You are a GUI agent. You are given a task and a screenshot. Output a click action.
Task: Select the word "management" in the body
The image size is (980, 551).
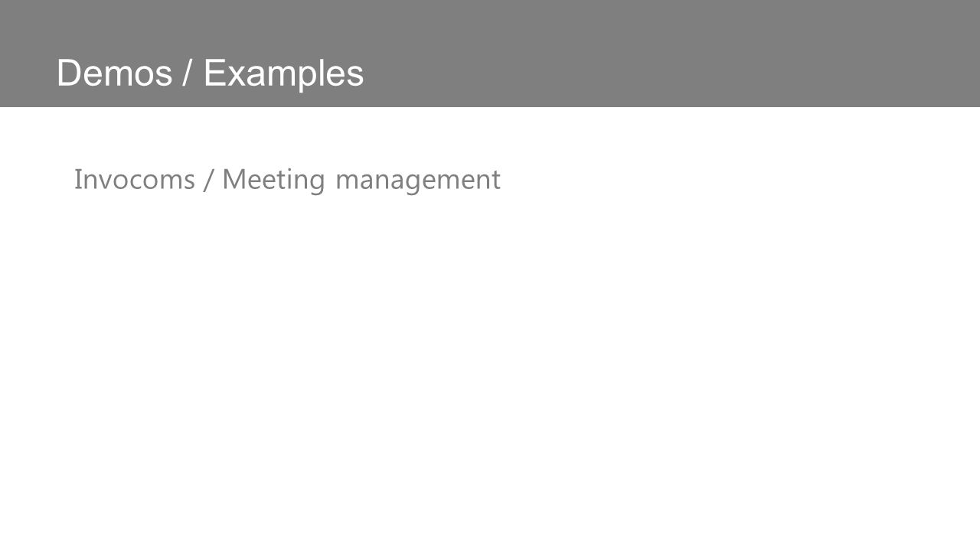[x=418, y=181]
